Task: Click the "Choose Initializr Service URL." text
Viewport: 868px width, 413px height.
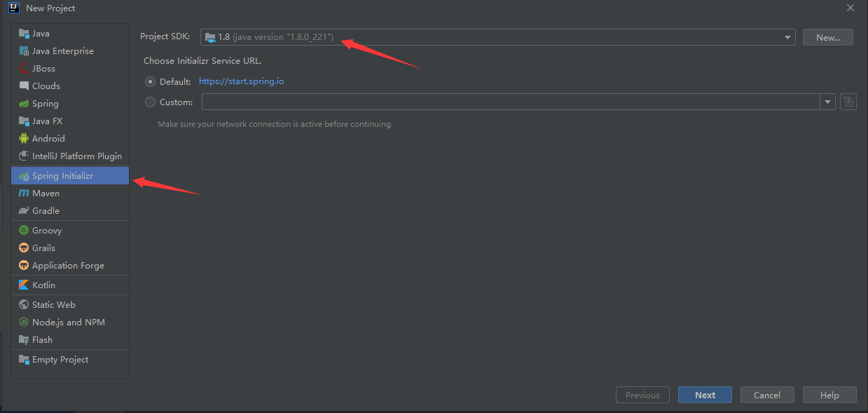Action: pyautogui.click(x=202, y=61)
